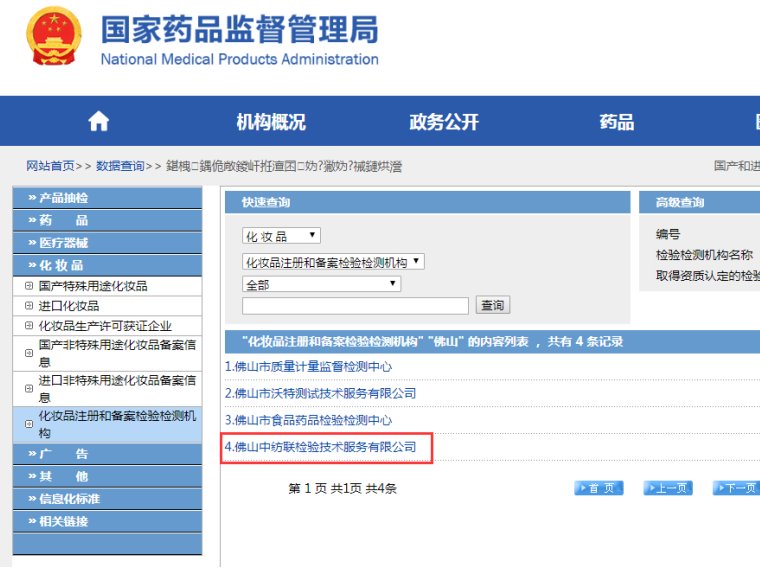
Task: Expand the 药品 sidebar section
Action: 107,220
